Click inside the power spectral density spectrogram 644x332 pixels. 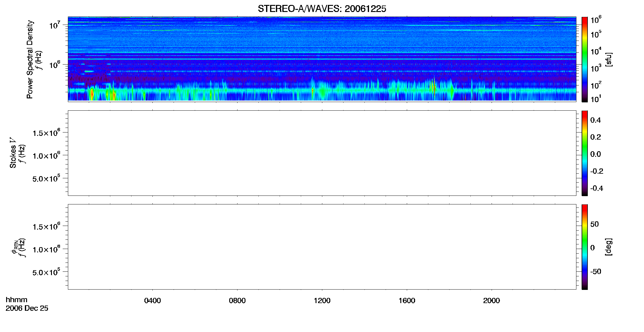[322, 59]
